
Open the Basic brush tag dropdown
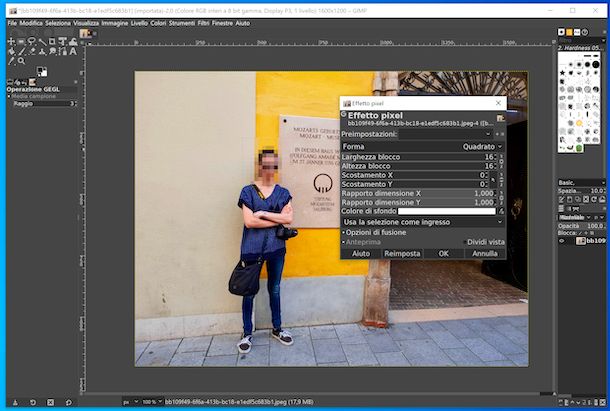580,183
